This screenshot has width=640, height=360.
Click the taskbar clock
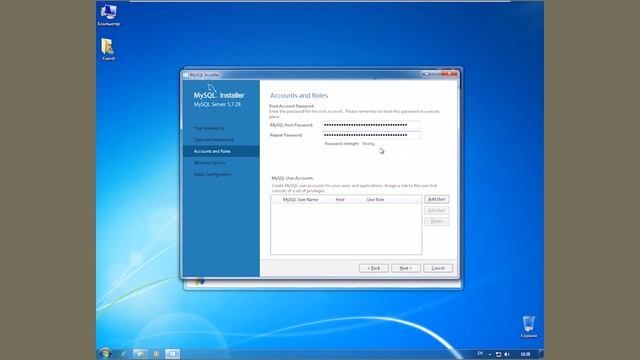tap(525, 354)
